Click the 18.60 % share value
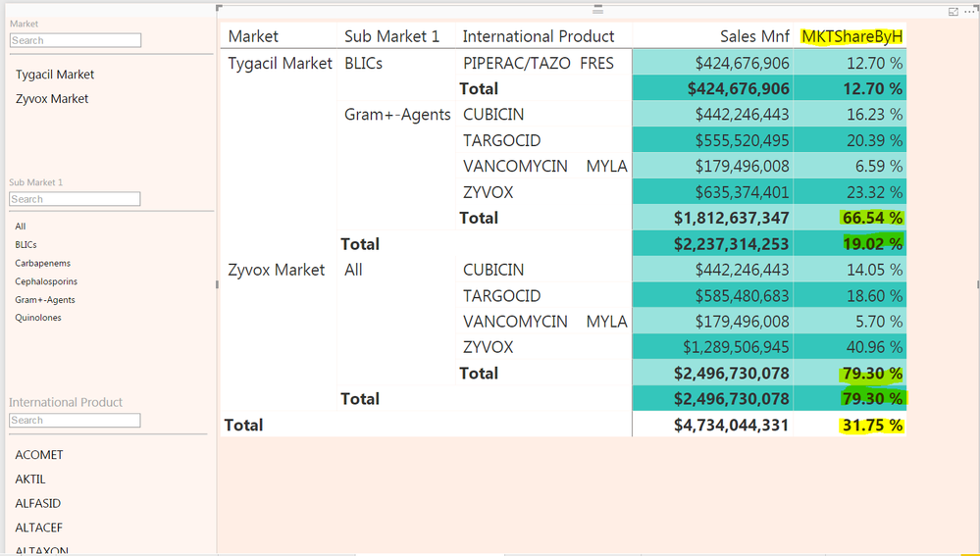Viewport: 980px width, 556px height. point(874,296)
